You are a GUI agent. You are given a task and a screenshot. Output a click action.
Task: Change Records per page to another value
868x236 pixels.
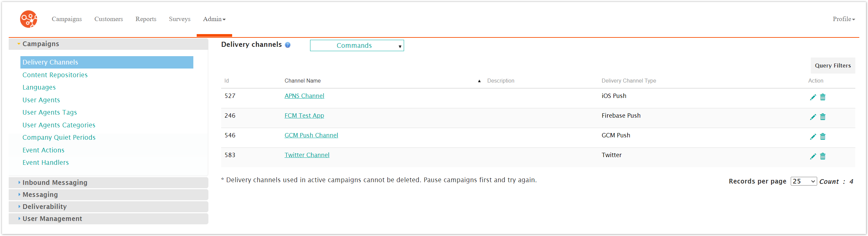803,181
